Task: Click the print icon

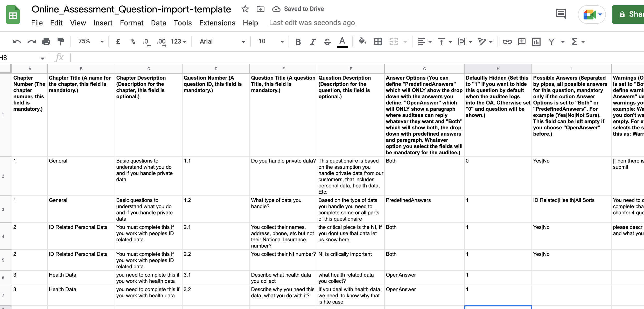Action: point(46,41)
